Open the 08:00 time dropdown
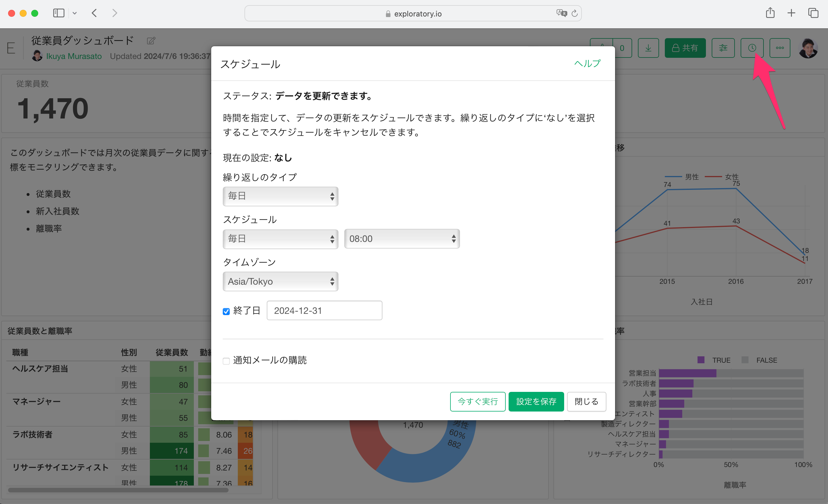 (402, 239)
